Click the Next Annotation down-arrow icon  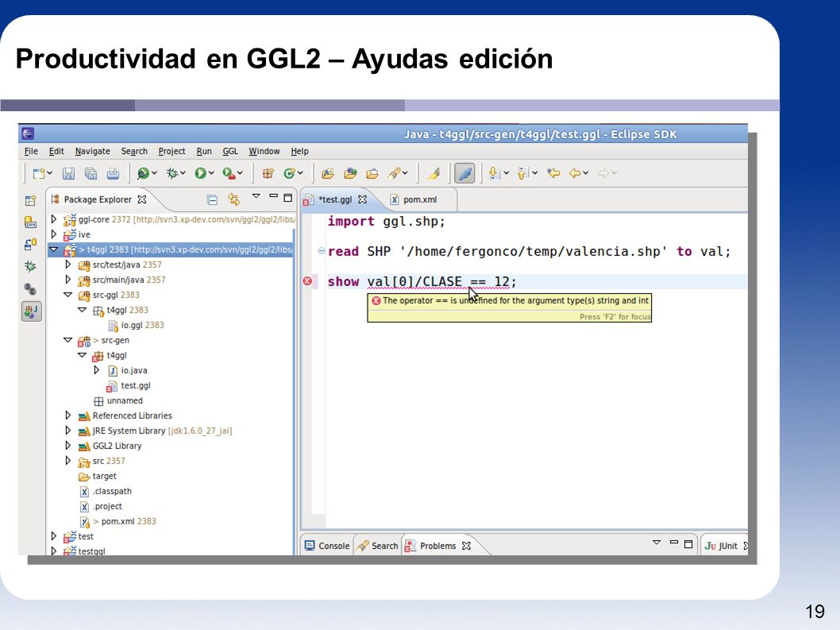(x=494, y=172)
